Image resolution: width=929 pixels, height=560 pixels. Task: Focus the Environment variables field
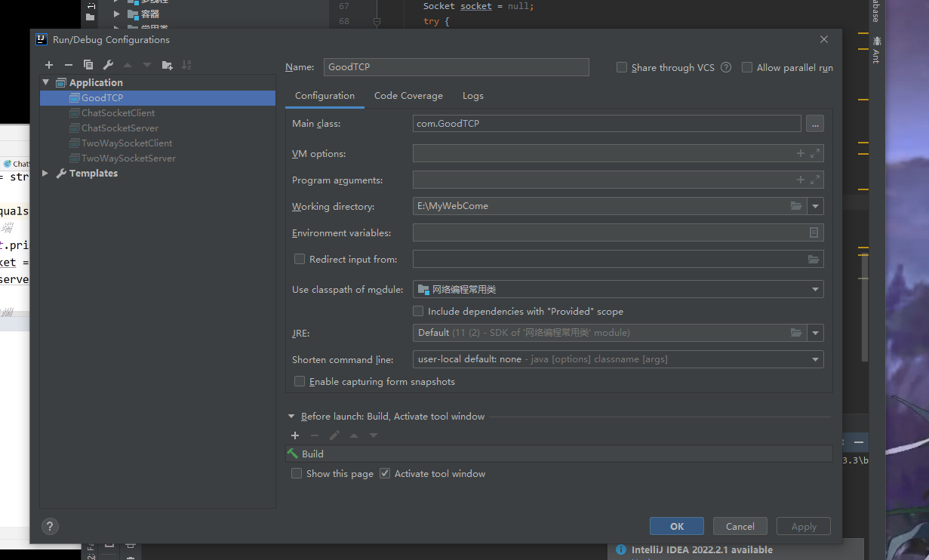(x=618, y=232)
